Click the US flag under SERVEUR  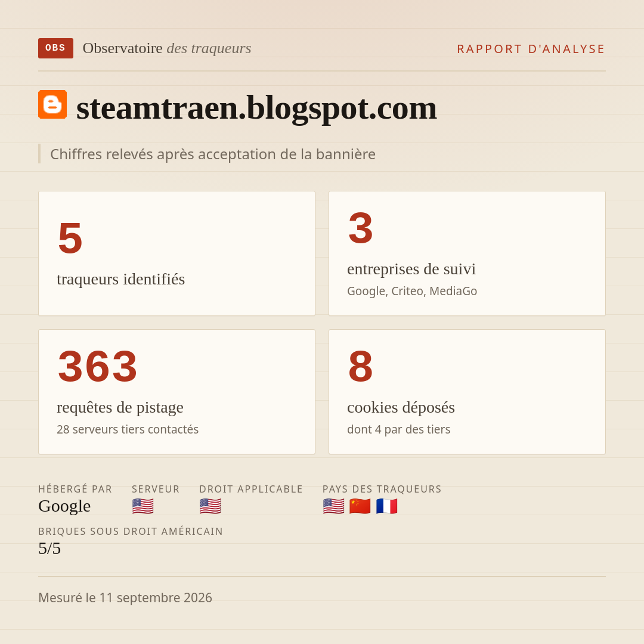tap(143, 506)
